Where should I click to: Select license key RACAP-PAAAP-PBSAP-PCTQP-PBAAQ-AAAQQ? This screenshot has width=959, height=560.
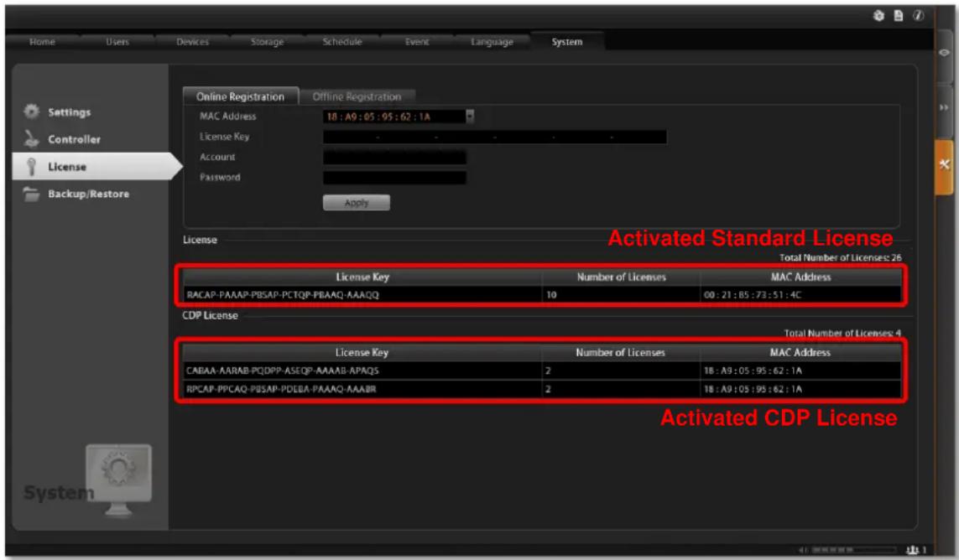point(283,295)
